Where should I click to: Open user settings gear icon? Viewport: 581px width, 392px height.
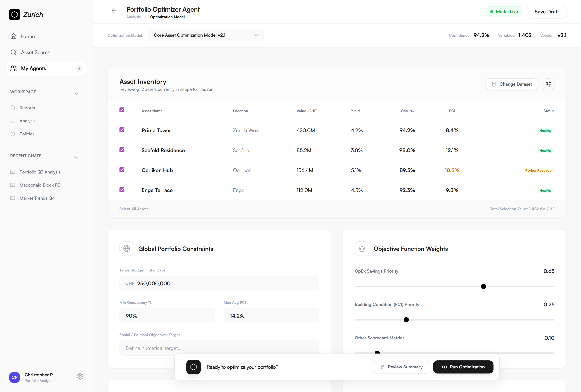[80, 377]
